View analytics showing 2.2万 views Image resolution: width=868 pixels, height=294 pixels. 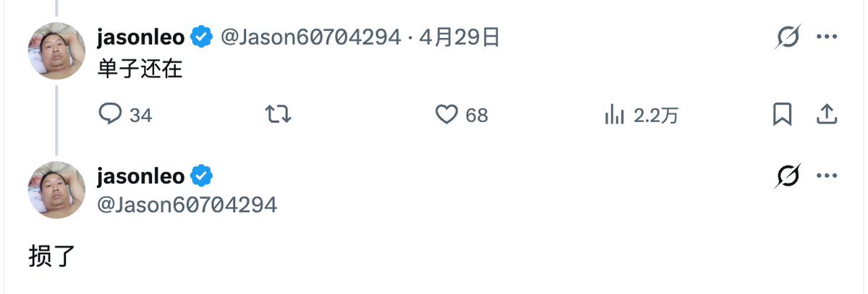click(x=614, y=114)
